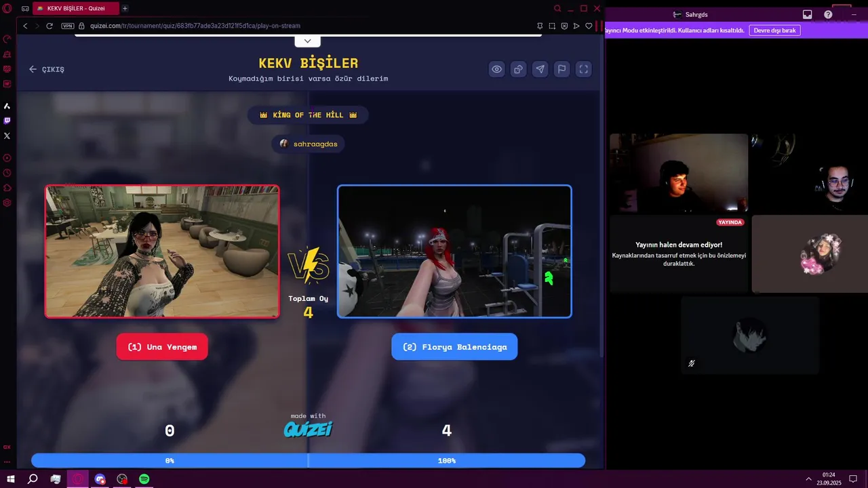Take a snapshot with the capture icon
Image resolution: width=868 pixels, height=488 pixels.
tap(552, 26)
